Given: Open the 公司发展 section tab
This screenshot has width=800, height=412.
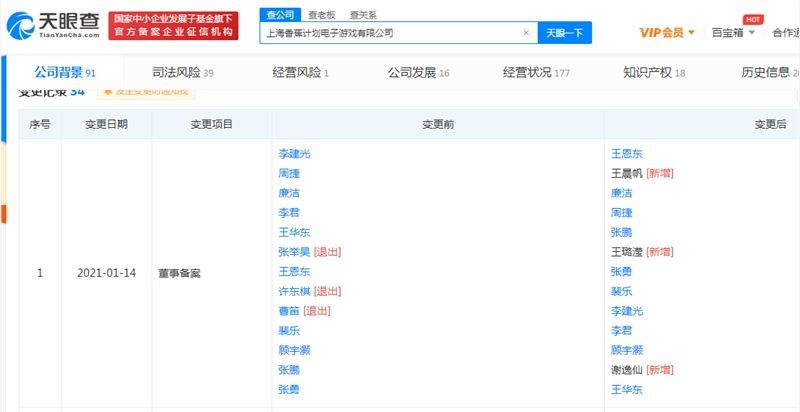Looking at the screenshot, I should [x=418, y=72].
